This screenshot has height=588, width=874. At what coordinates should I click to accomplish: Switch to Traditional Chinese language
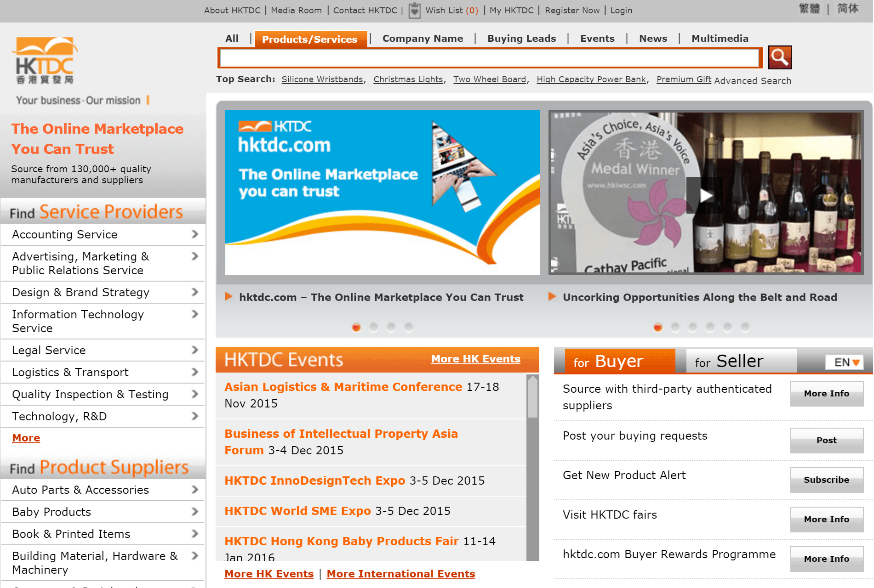[x=809, y=9]
